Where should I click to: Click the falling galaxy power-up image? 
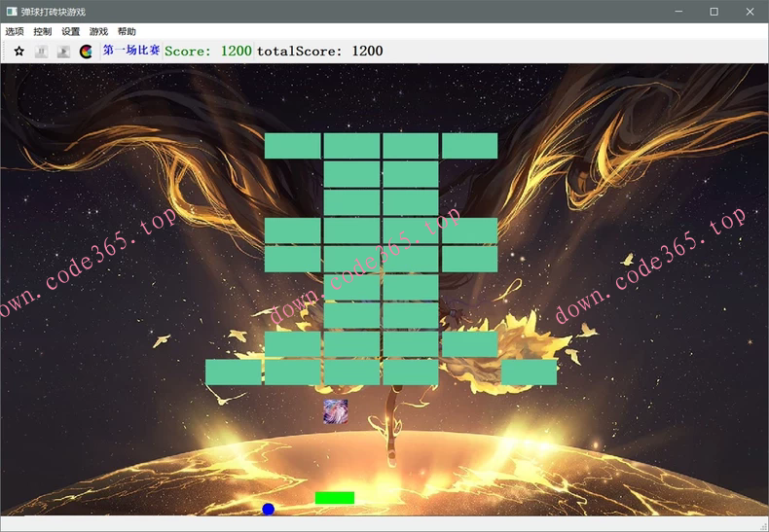coord(336,411)
